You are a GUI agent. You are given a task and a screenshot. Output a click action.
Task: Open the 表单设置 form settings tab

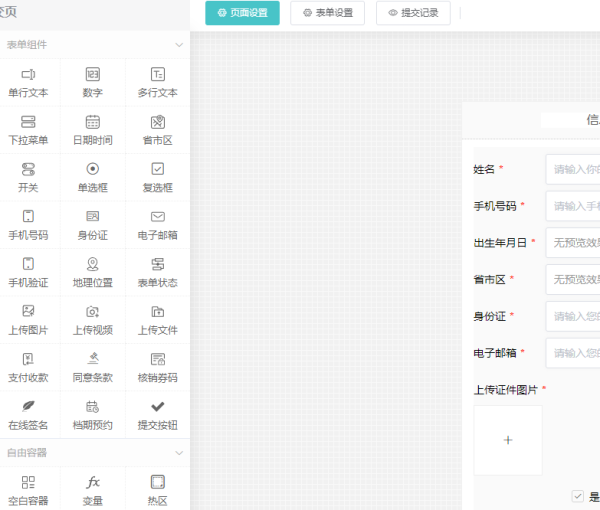click(328, 13)
